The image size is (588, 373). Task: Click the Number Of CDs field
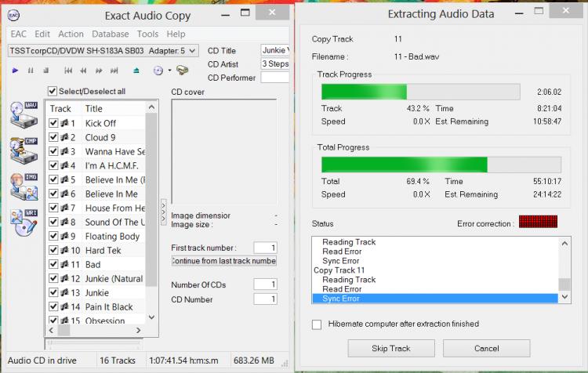click(265, 284)
